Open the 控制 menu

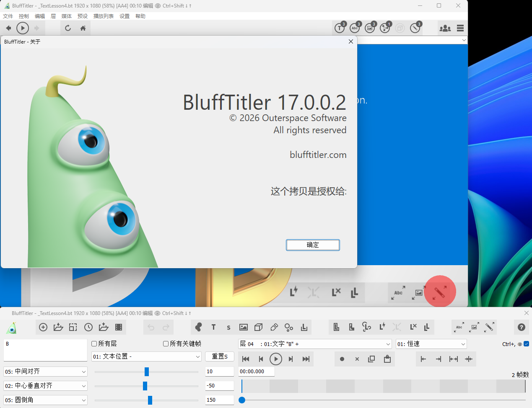coord(24,16)
